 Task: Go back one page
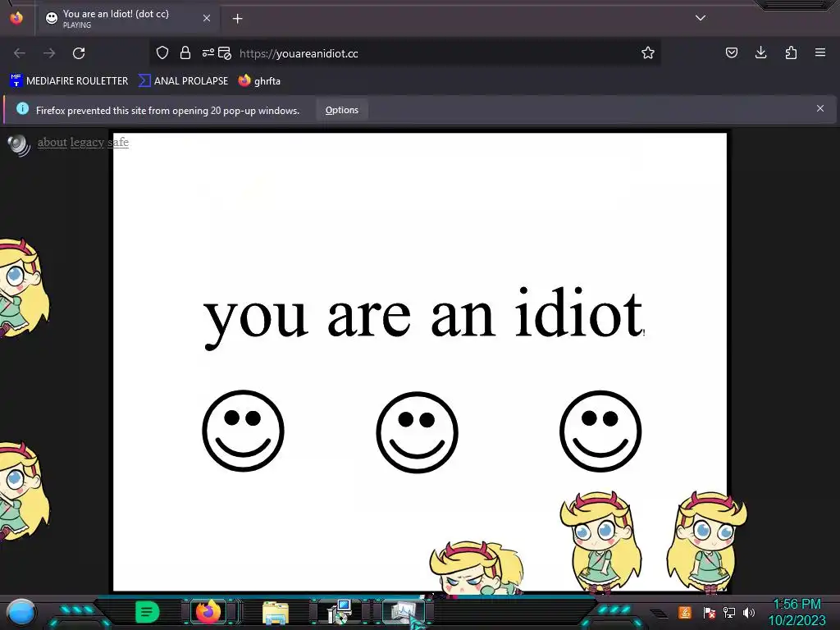[20, 53]
